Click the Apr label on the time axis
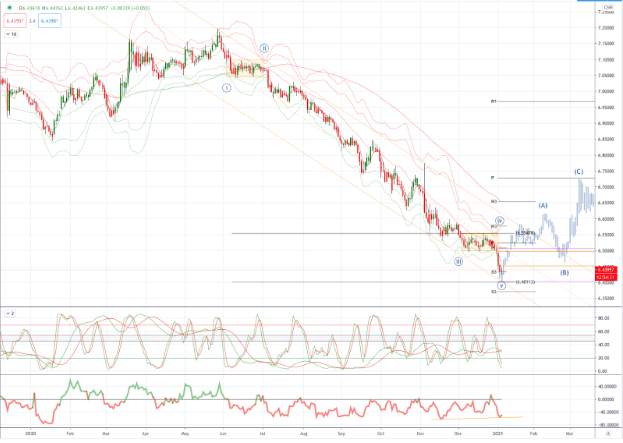623x443 pixels. click(145, 433)
